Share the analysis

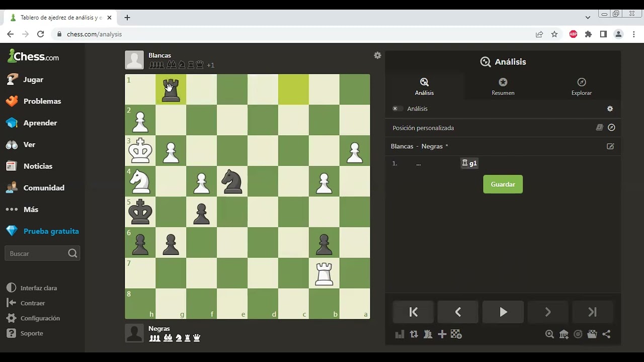[x=606, y=334]
